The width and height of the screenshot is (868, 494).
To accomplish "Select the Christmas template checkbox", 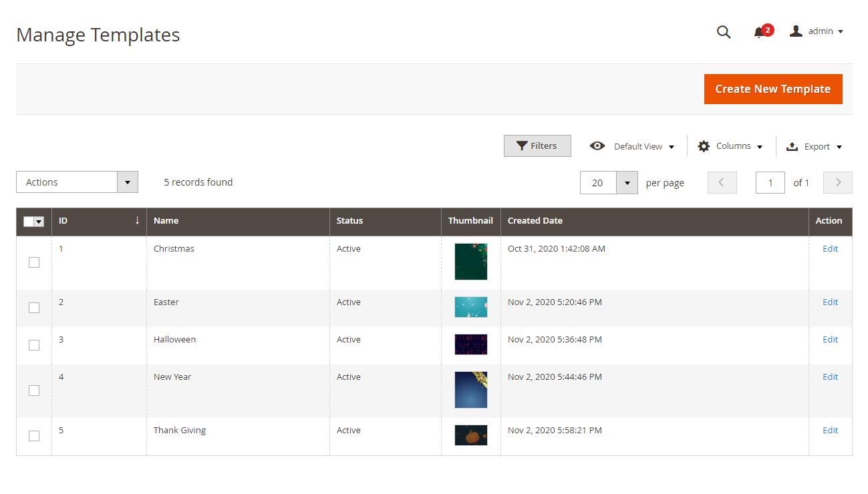I will click(x=34, y=262).
